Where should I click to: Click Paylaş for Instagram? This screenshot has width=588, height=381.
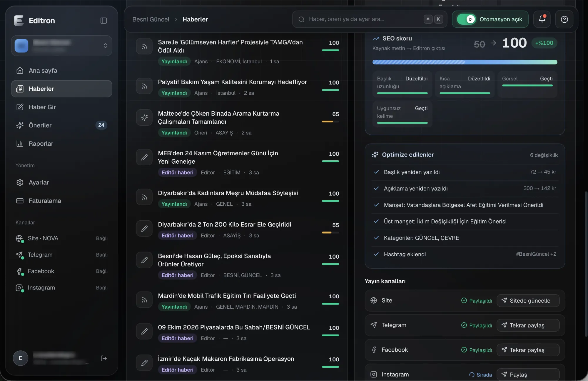pos(528,375)
